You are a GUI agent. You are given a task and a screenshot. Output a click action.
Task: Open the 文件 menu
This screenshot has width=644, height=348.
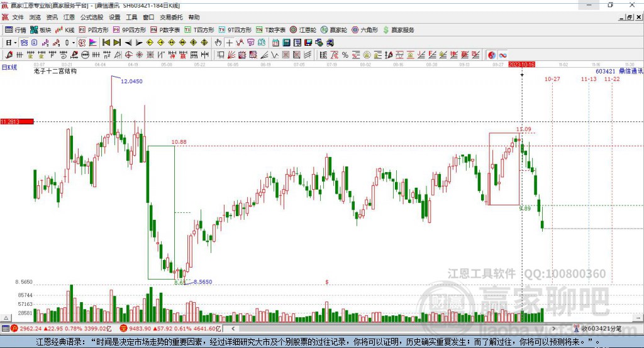tap(18, 17)
